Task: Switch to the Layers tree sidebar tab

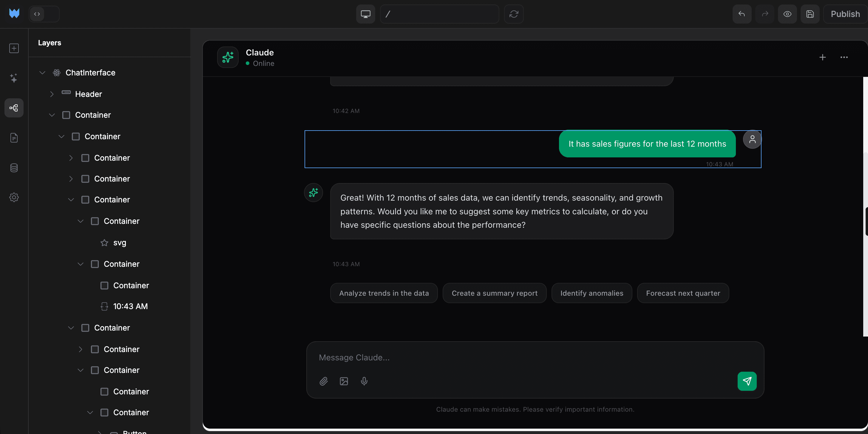Action: pyautogui.click(x=14, y=108)
